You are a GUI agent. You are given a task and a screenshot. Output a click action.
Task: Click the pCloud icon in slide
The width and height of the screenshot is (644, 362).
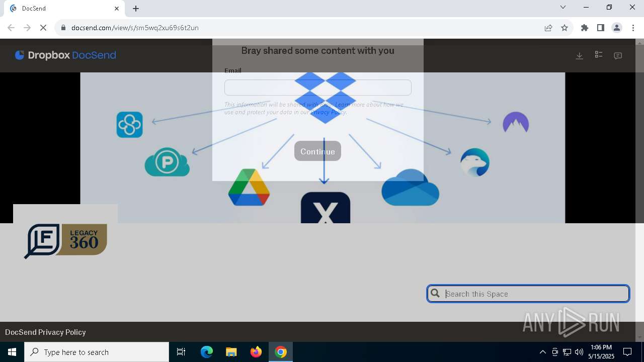coord(167,162)
